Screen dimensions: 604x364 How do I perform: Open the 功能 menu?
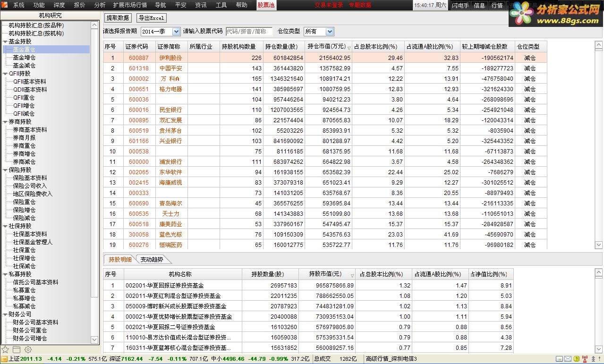[x=39, y=5]
